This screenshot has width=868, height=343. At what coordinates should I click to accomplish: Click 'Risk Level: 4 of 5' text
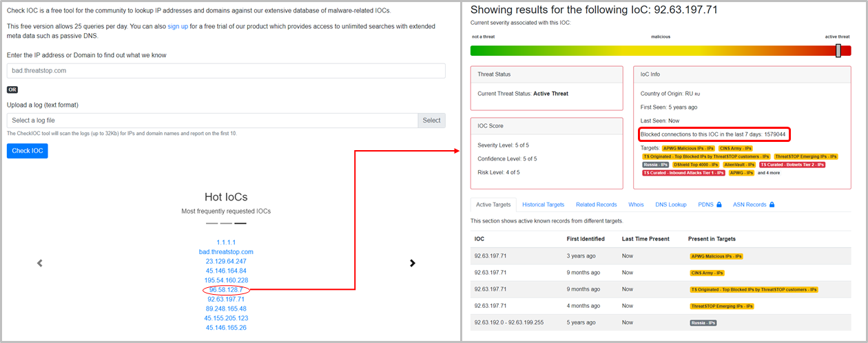(x=499, y=172)
